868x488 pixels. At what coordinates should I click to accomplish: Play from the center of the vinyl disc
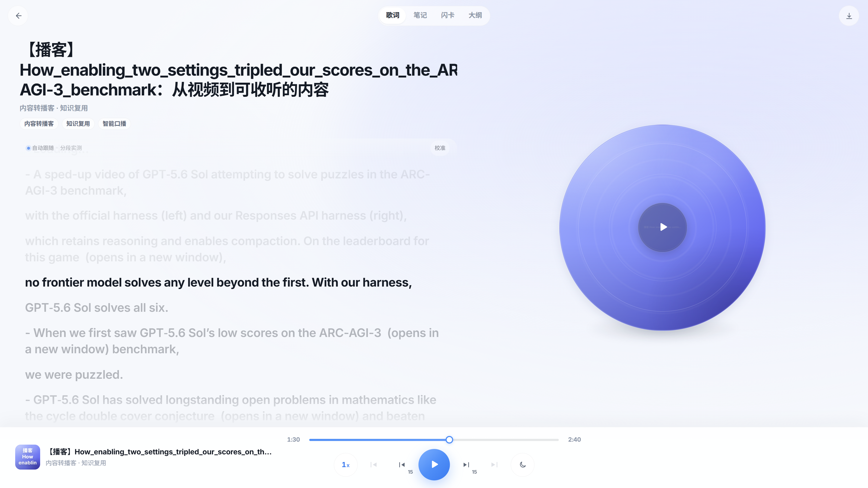pos(662,227)
